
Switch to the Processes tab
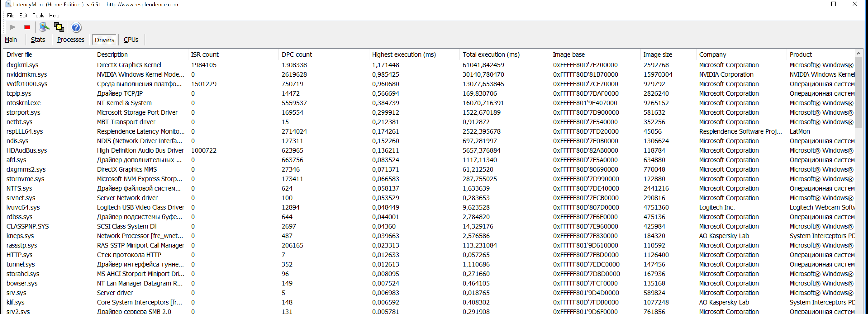(71, 40)
